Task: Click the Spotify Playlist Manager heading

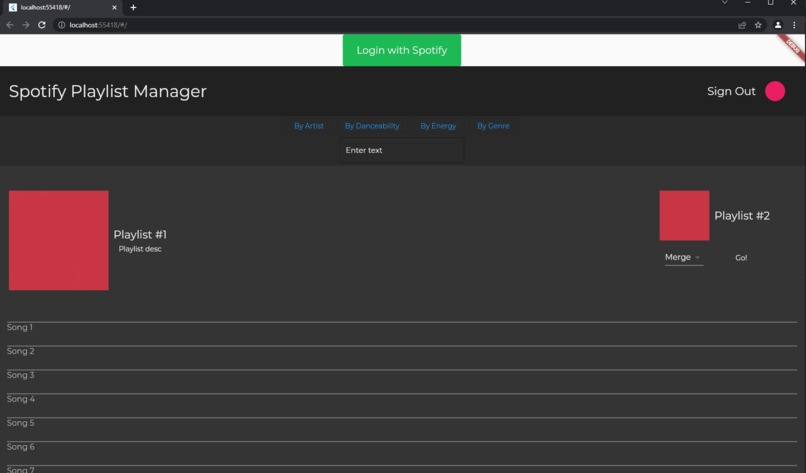Action: point(107,92)
